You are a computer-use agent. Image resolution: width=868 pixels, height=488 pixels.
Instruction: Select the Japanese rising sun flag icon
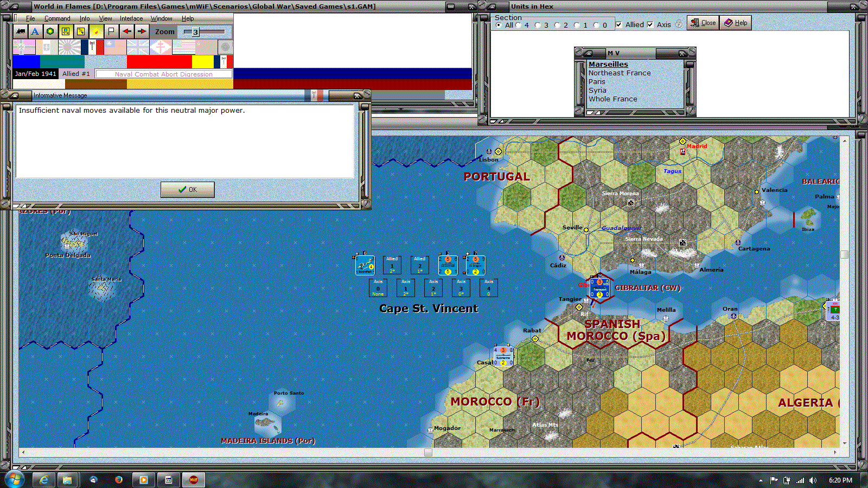click(x=69, y=47)
